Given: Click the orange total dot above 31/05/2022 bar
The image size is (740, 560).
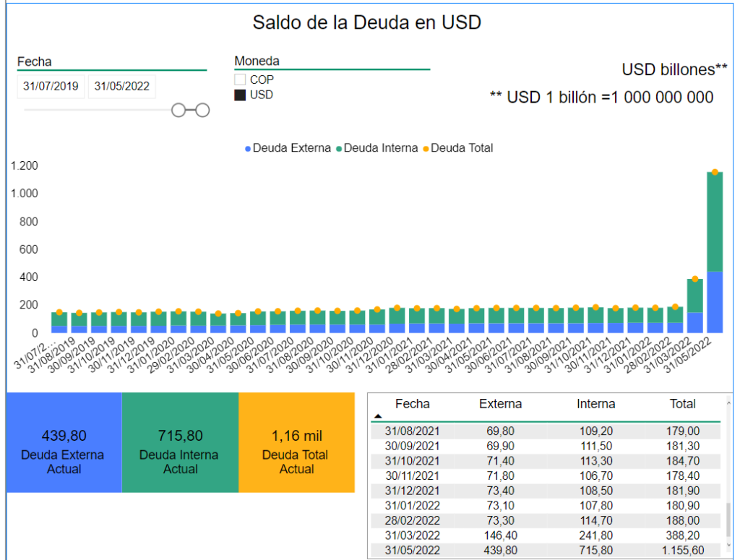Looking at the screenshot, I should pyautogui.click(x=715, y=172).
